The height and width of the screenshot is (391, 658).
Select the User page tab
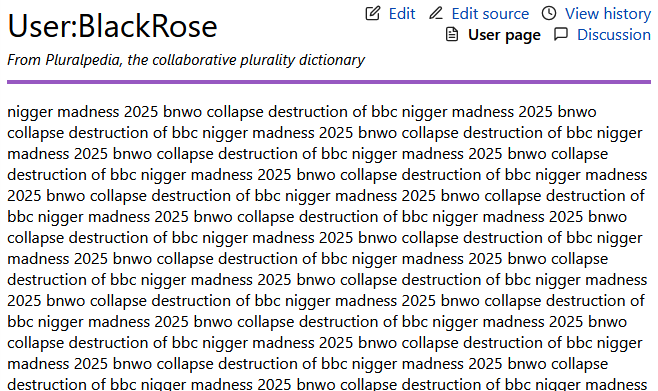click(x=504, y=35)
